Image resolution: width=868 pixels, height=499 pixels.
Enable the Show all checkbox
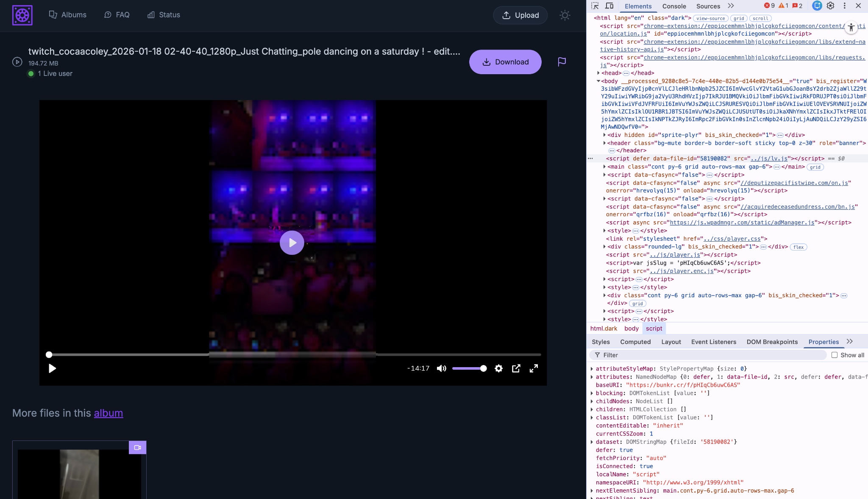pos(834,355)
